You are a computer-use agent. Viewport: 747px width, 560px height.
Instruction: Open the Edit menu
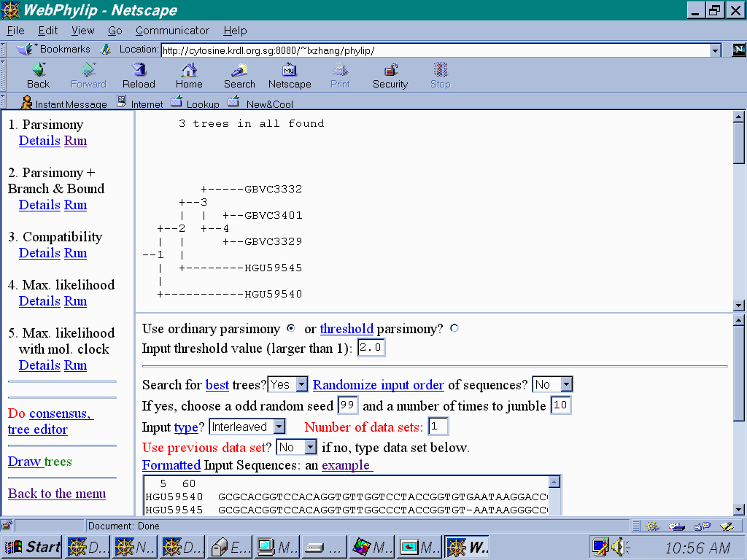click(x=47, y=31)
